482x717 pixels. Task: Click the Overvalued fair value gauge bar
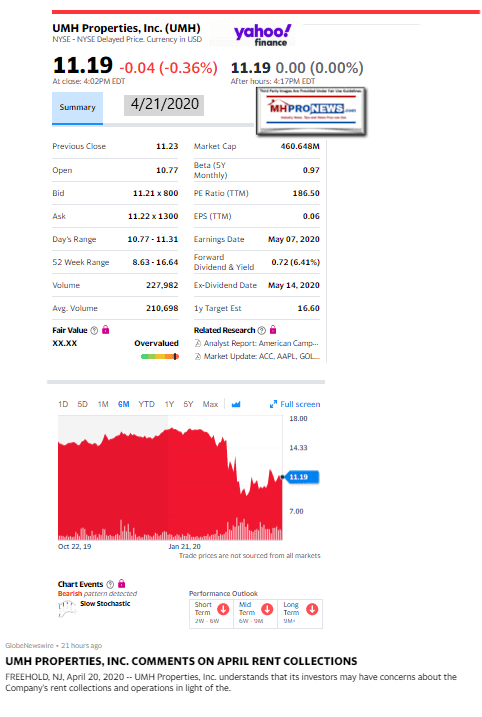[160, 357]
